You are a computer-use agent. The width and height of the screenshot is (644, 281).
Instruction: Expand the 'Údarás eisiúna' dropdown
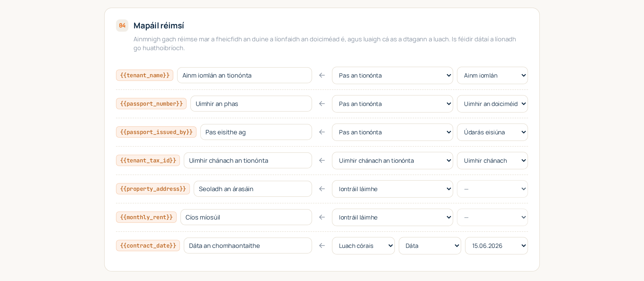pyautogui.click(x=492, y=132)
